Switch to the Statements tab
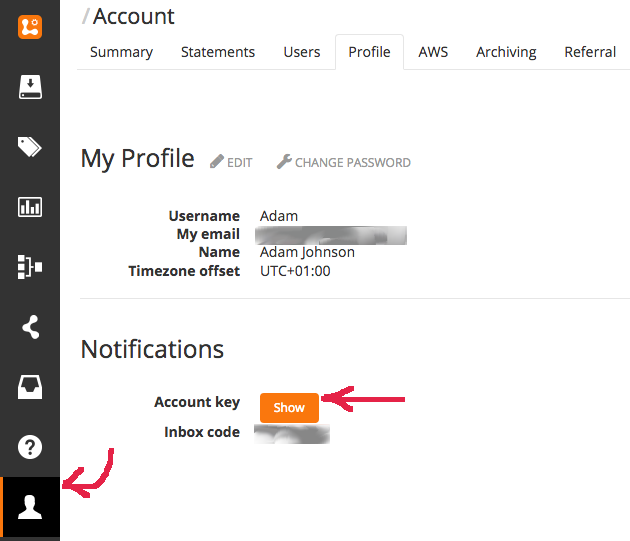Viewport: 630px width, 541px height. pyautogui.click(x=218, y=52)
